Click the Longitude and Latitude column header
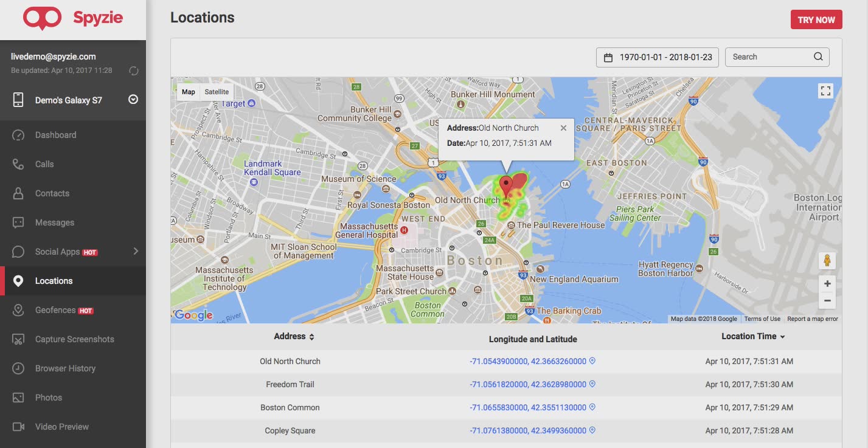868x448 pixels. coord(533,339)
